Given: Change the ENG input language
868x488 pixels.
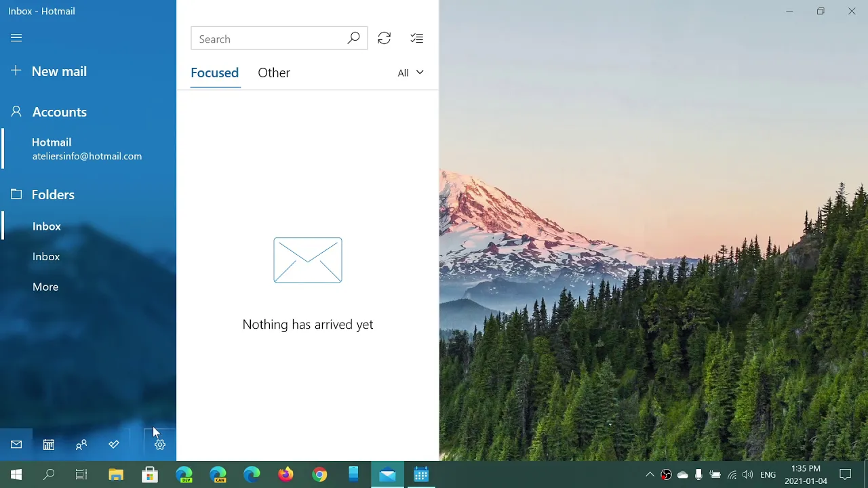Looking at the screenshot, I should 768,475.
